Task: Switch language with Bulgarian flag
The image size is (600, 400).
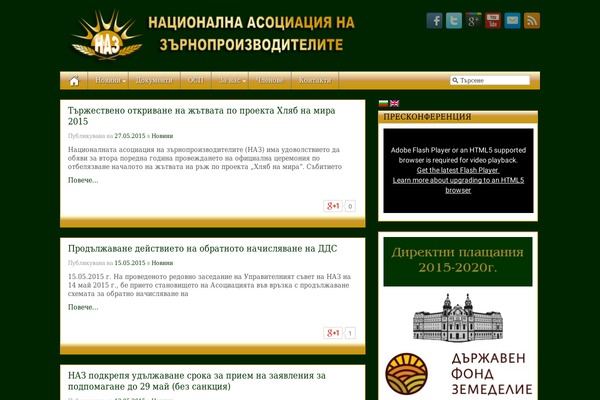Action: pyautogui.click(x=383, y=103)
